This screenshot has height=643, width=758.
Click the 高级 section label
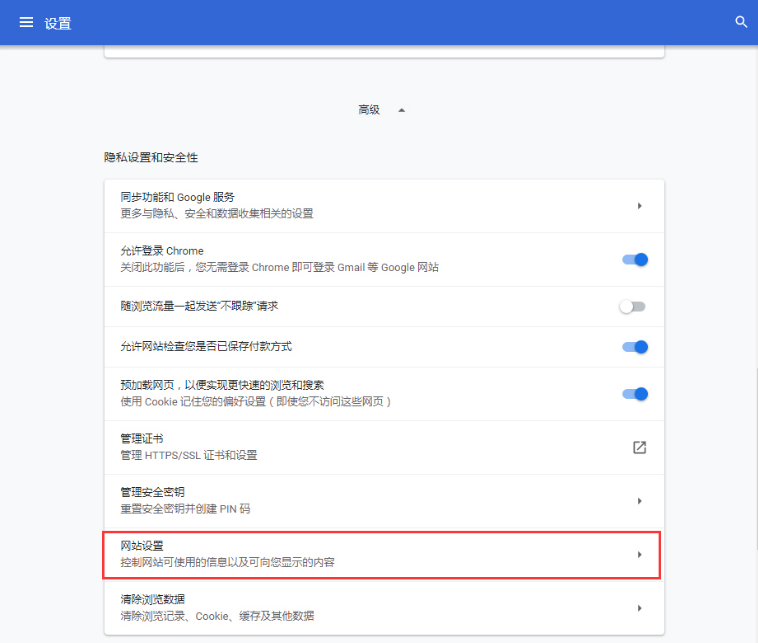point(369,110)
